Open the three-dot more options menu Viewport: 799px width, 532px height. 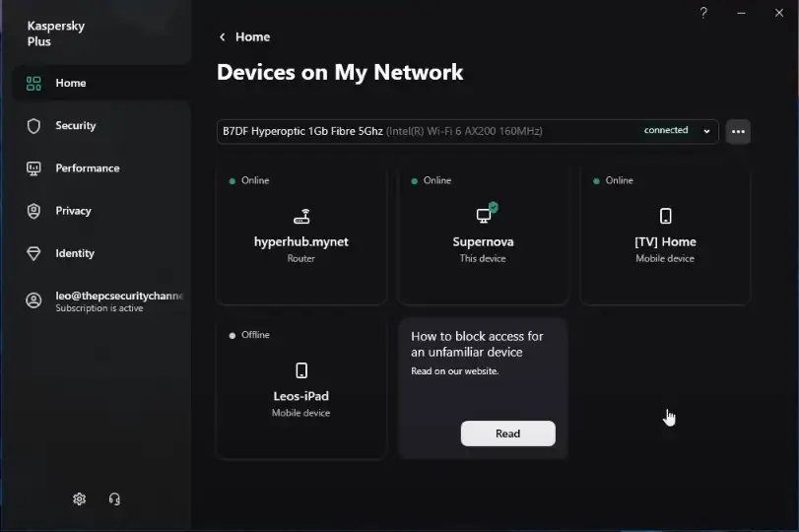pos(738,131)
